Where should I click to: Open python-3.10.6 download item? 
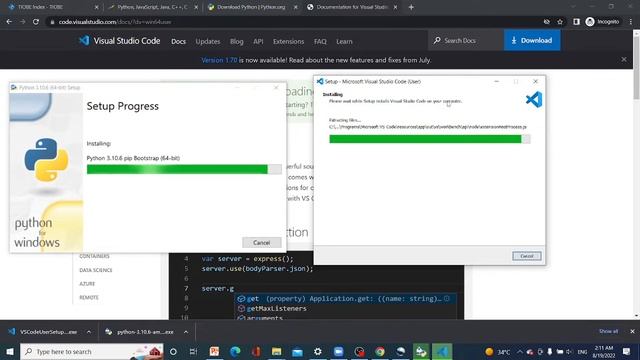click(140, 332)
